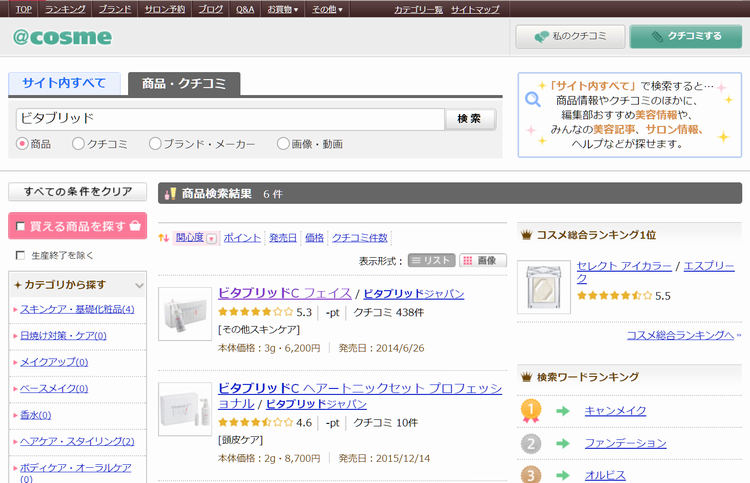Click the green arrow beside キャンメイク

562,411
